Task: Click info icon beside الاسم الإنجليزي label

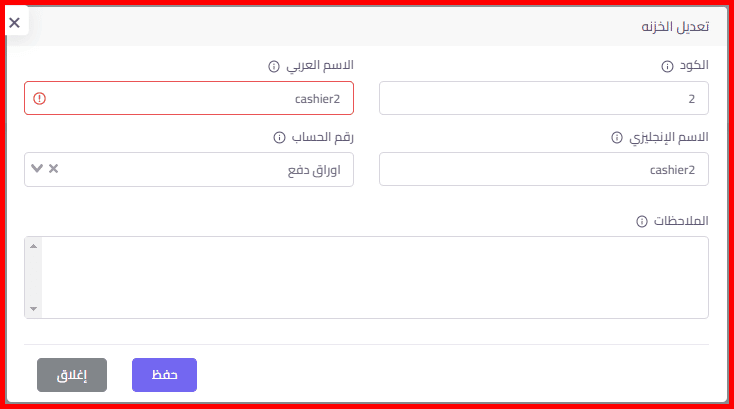Action: click(x=616, y=137)
